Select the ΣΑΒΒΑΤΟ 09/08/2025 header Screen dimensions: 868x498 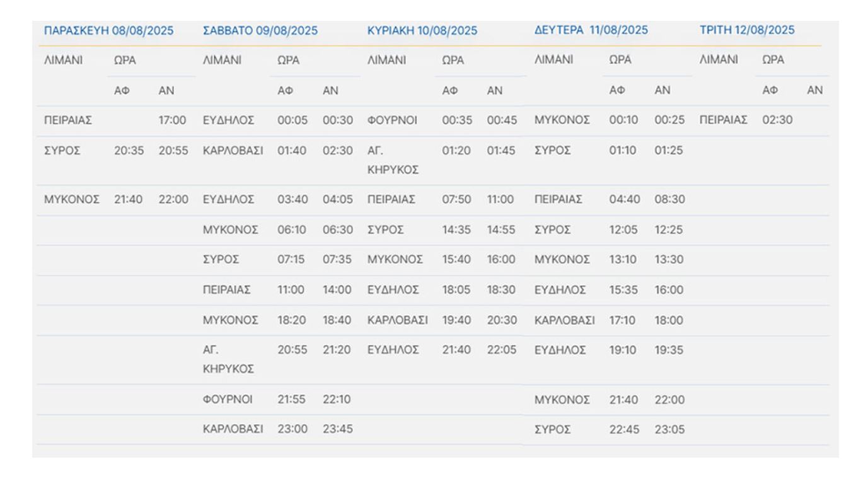coord(260,30)
